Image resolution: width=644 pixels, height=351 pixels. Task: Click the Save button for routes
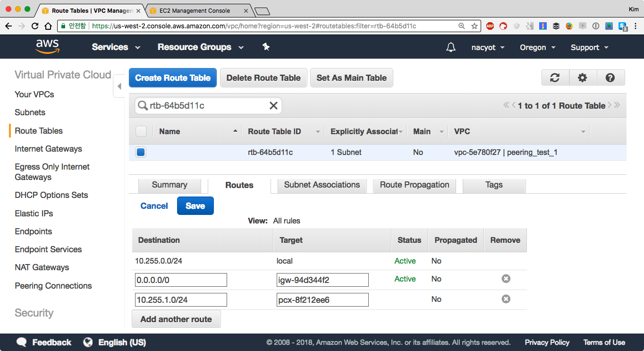tap(195, 206)
